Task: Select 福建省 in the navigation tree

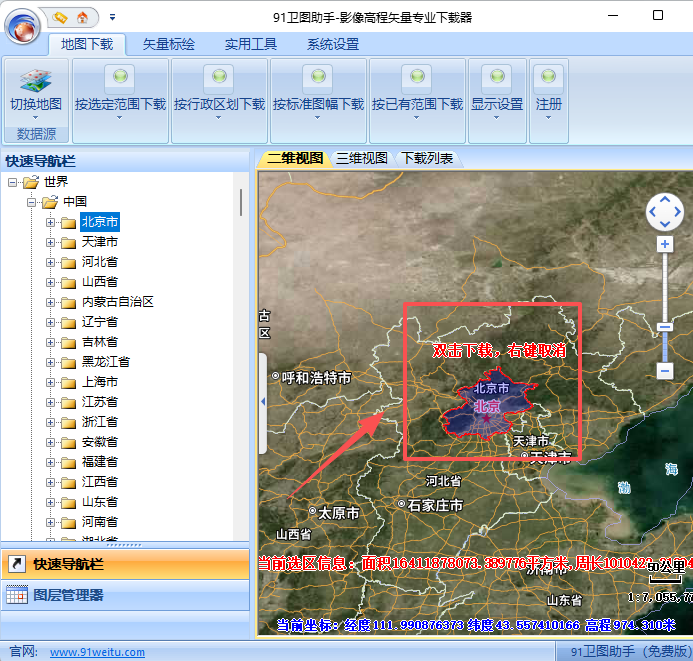Action: 100,462
